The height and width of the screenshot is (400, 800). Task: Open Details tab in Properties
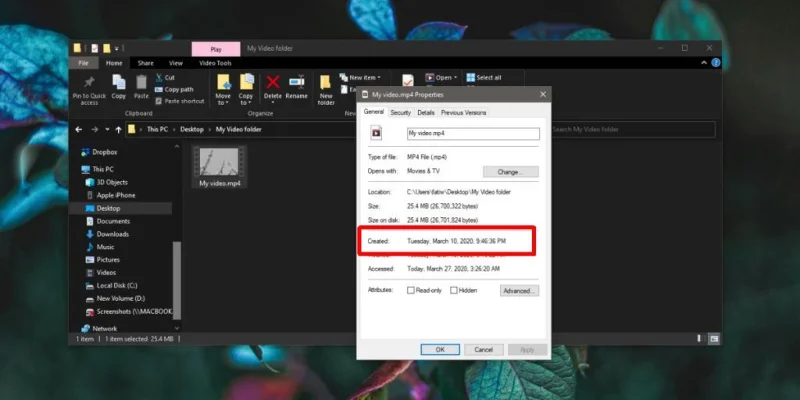point(426,113)
